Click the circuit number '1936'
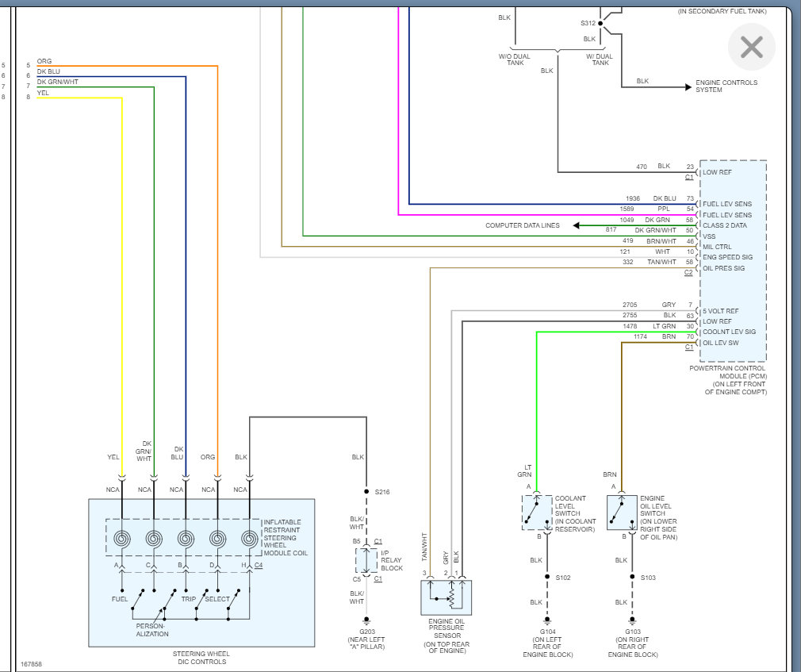801x672 pixels. coord(632,199)
